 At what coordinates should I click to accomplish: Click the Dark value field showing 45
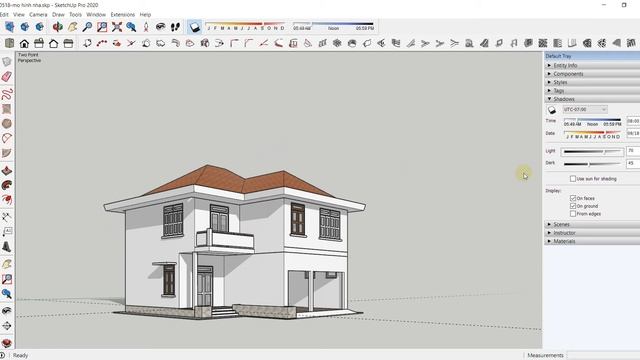click(x=633, y=163)
